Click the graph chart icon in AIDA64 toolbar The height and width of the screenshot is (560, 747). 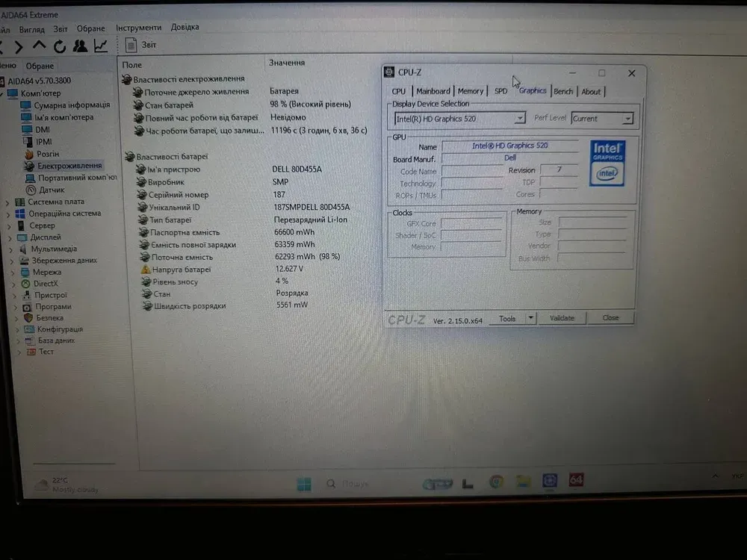click(100, 46)
